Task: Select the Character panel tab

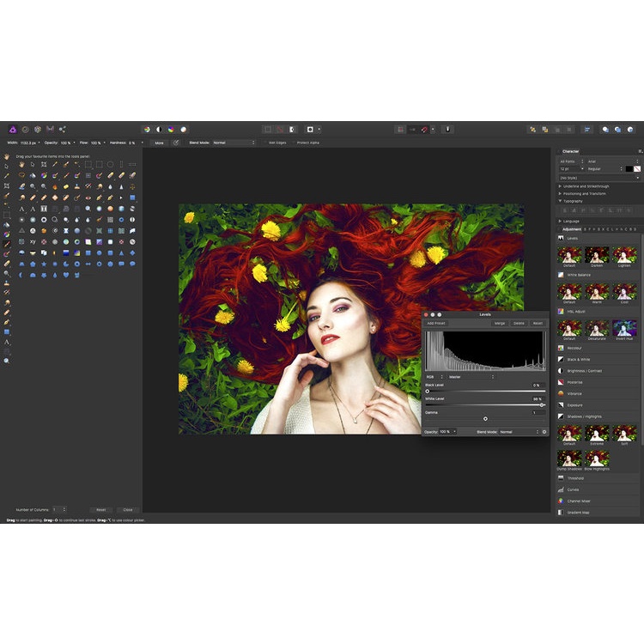Action: pos(571,151)
